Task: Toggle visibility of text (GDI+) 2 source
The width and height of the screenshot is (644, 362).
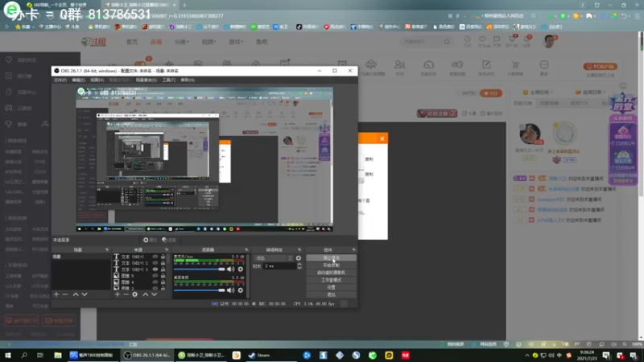Action: point(155,263)
